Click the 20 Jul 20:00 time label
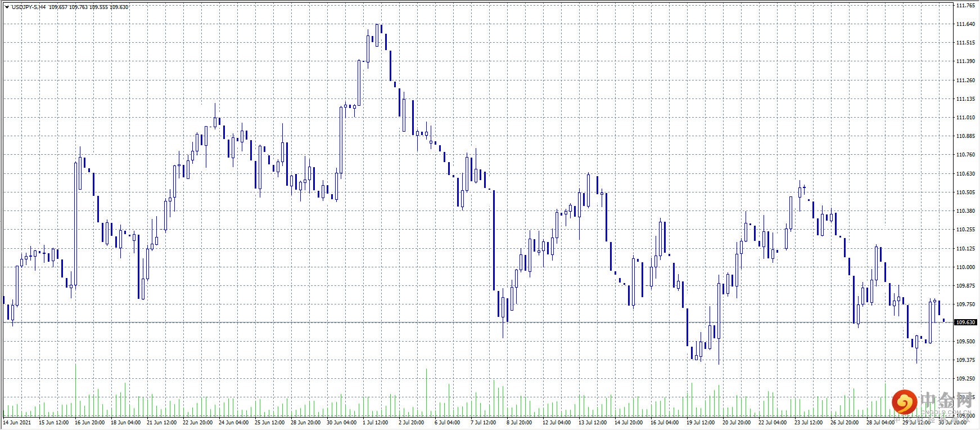 [737, 423]
